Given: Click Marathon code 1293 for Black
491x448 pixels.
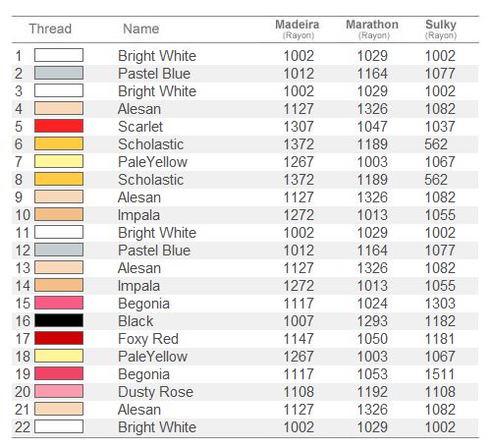Looking at the screenshot, I should 372,321.
